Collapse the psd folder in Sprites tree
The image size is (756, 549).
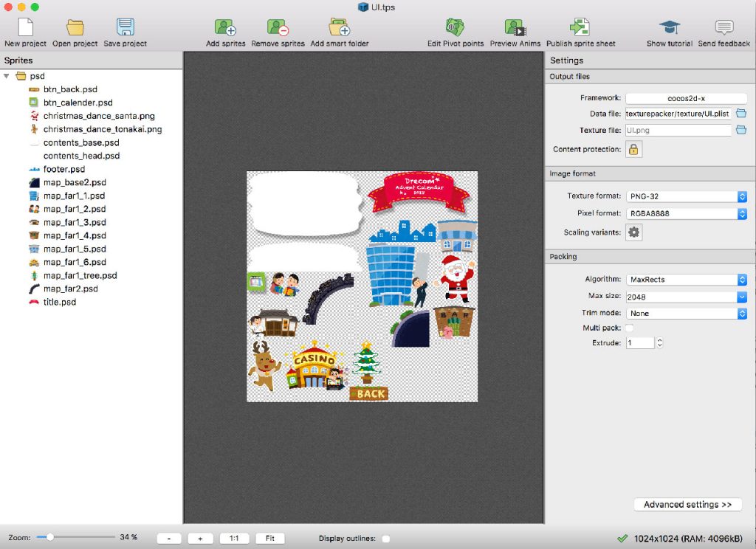pyautogui.click(x=7, y=76)
